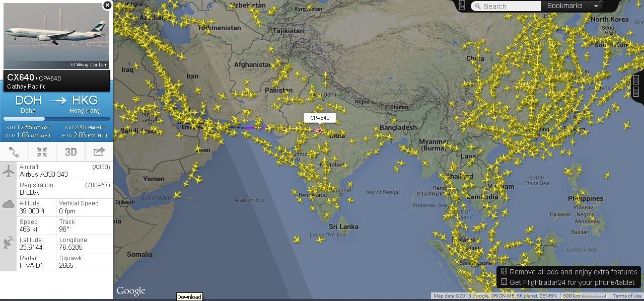Viewport: 644px width, 301px height.
Task: Close the CX640 flight info panel
Action: coord(107,5)
